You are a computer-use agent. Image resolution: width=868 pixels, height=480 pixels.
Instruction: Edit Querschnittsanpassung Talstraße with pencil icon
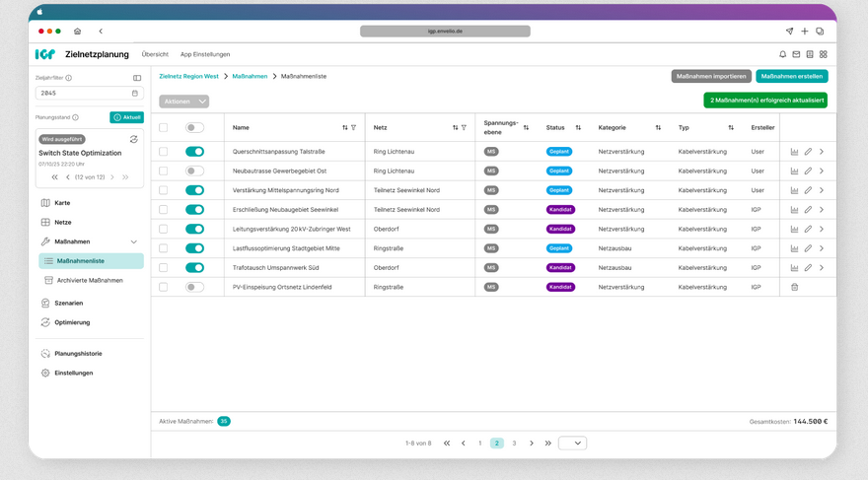808,152
